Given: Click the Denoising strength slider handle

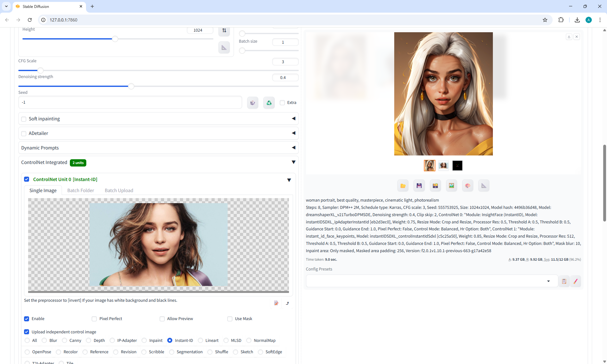Looking at the screenshot, I should (131, 86).
